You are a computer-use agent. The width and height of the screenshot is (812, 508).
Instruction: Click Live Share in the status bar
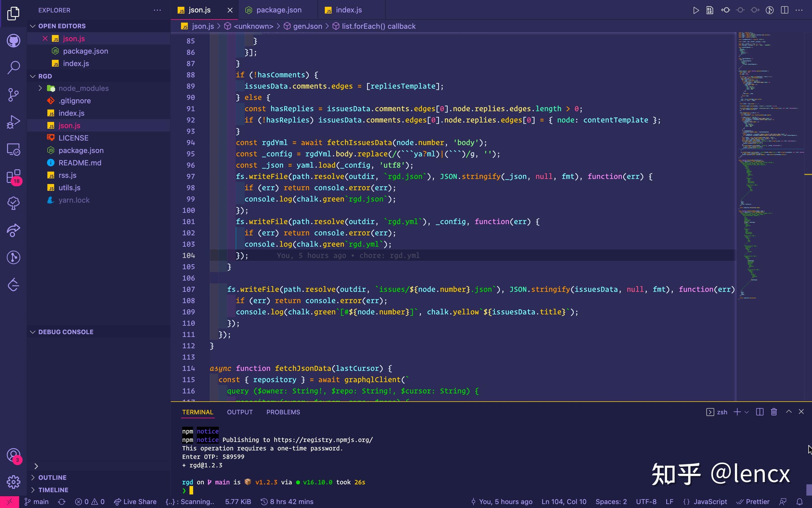tap(135, 502)
